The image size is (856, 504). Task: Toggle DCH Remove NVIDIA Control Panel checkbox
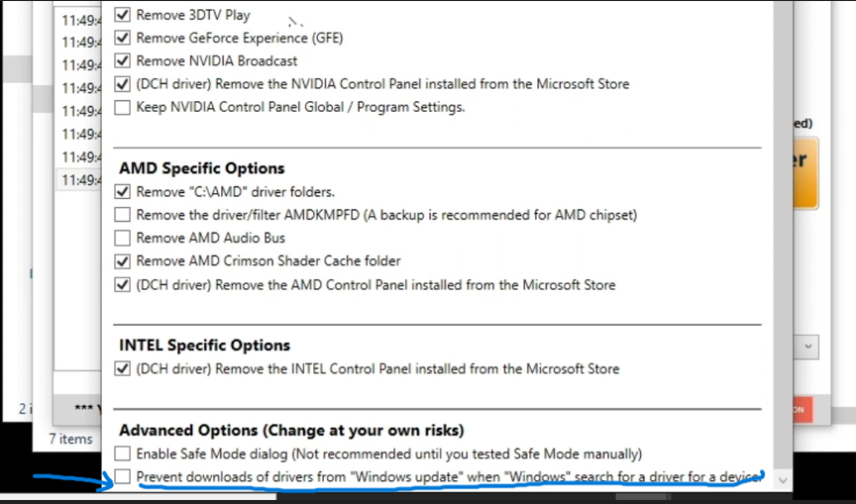122,84
